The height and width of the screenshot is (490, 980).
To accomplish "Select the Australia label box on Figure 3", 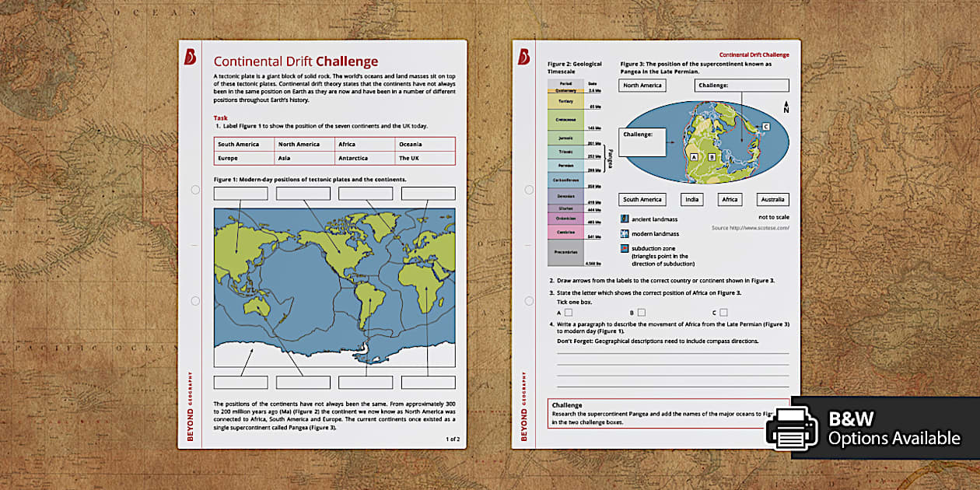I will coord(773,200).
